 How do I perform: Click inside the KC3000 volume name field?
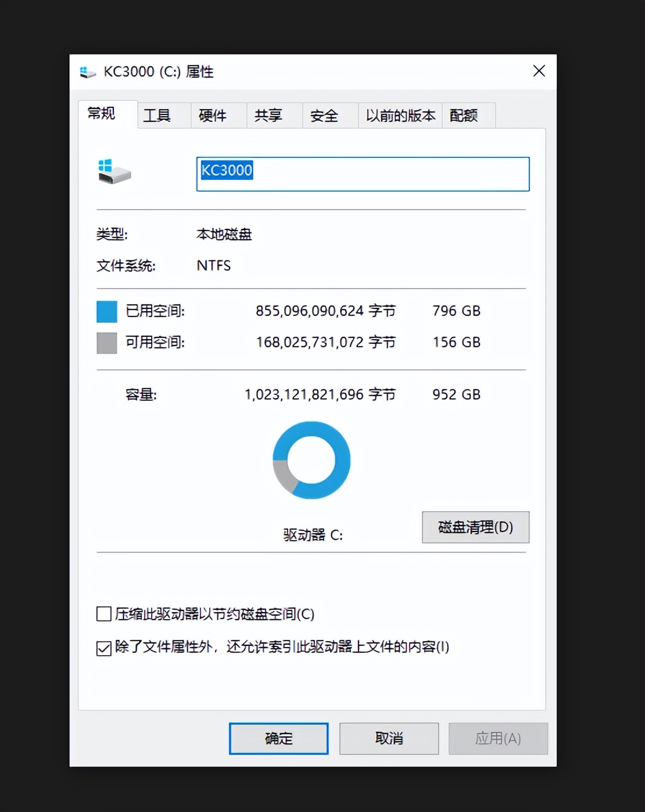(x=363, y=174)
